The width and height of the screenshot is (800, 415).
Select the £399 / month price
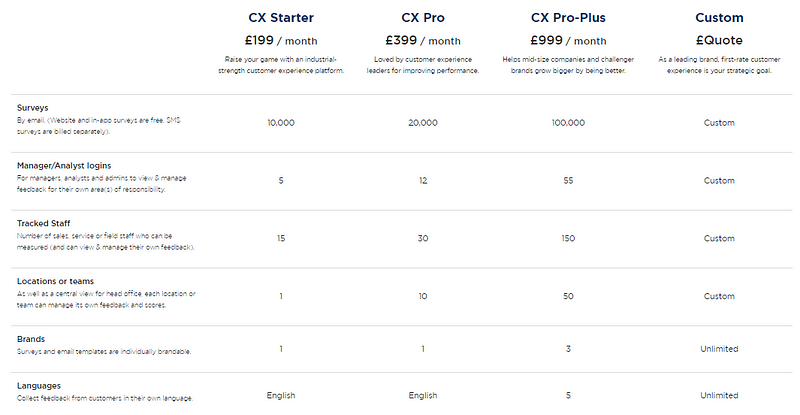423,41
